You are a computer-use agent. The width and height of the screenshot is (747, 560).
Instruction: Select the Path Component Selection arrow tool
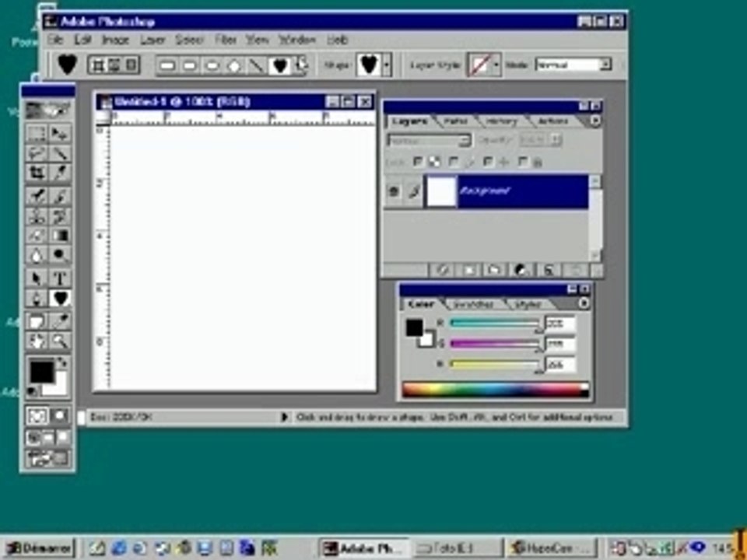37,278
